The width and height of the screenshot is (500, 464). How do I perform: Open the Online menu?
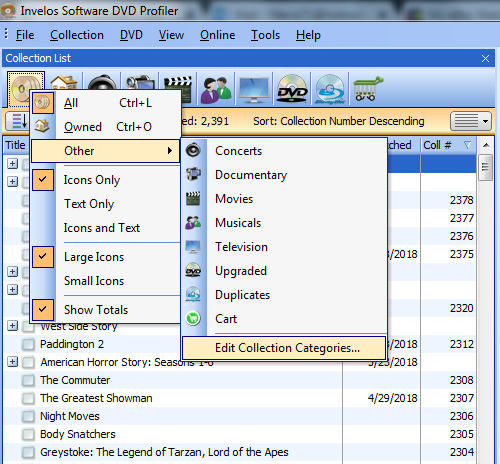tap(217, 35)
